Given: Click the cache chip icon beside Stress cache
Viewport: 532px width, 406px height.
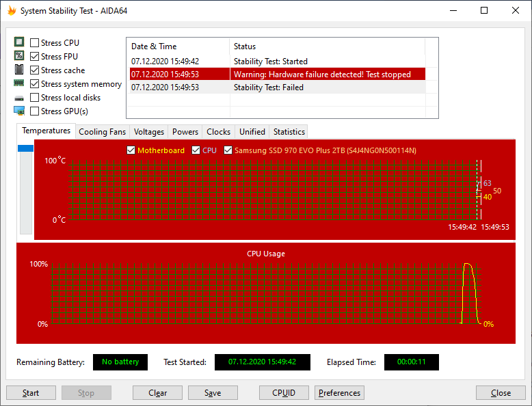Looking at the screenshot, I should 19,69.
